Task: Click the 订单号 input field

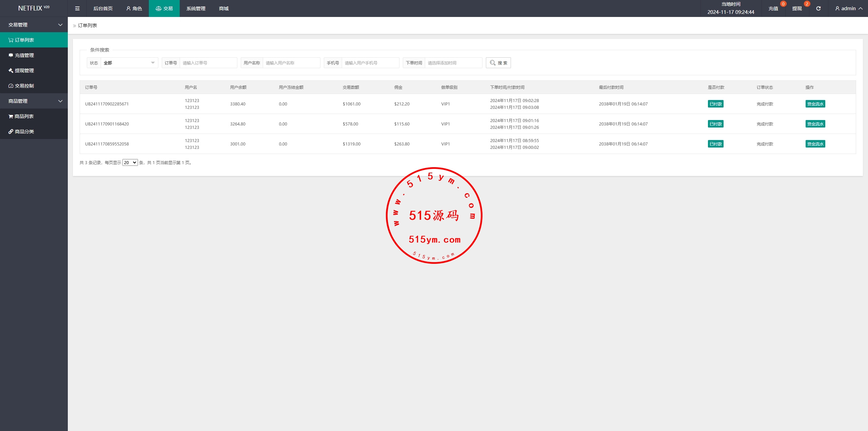Action: 208,63
